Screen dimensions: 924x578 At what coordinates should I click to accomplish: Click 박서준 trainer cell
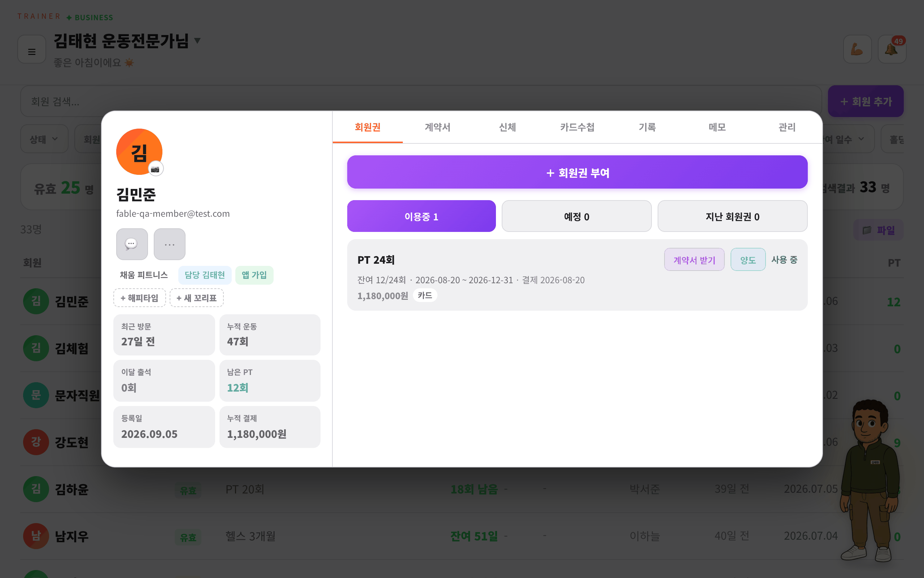tap(645, 489)
